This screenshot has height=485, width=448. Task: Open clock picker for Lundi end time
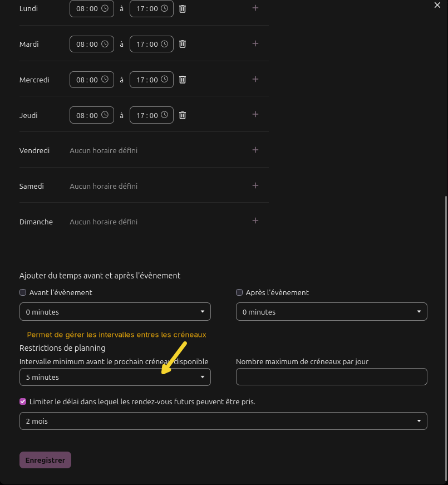(165, 8)
